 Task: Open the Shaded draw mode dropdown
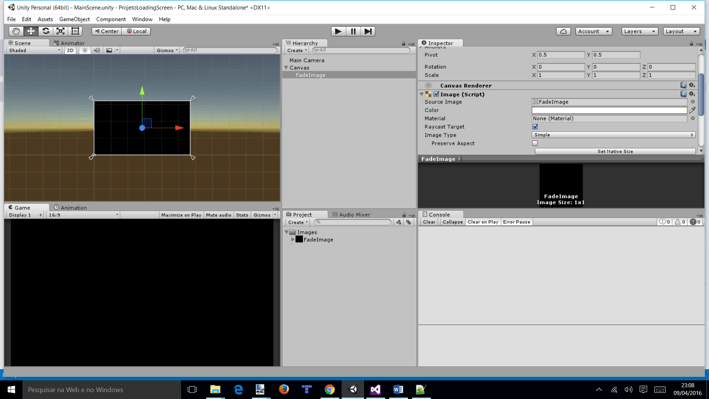tap(34, 50)
